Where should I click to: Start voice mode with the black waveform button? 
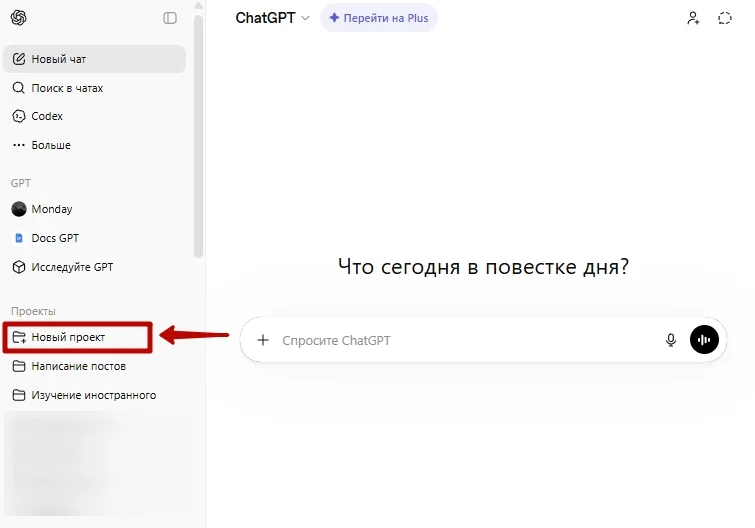(704, 340)
